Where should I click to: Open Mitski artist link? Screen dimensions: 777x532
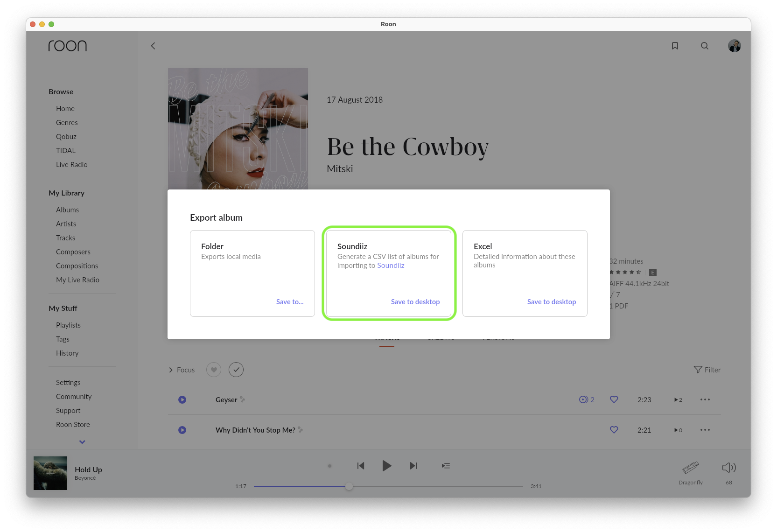(x=340, y=169)
